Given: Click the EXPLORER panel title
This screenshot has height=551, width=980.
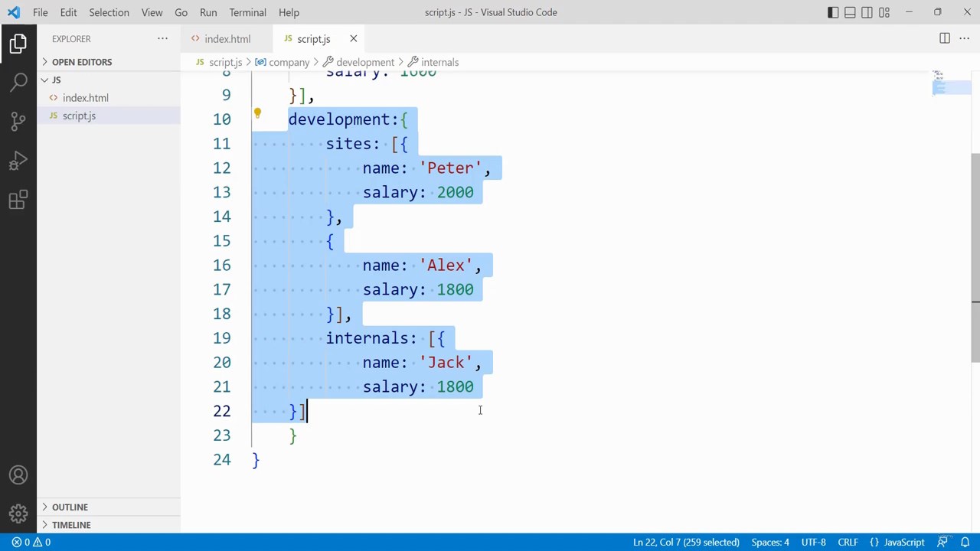Looking at the screenshot, I should click(x=71, y=38).
